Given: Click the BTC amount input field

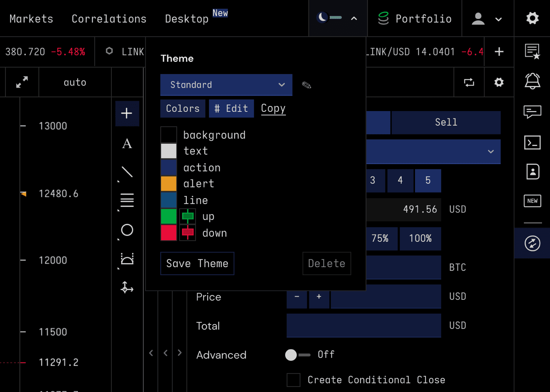Looking at the screenshot, I should 403,267.
